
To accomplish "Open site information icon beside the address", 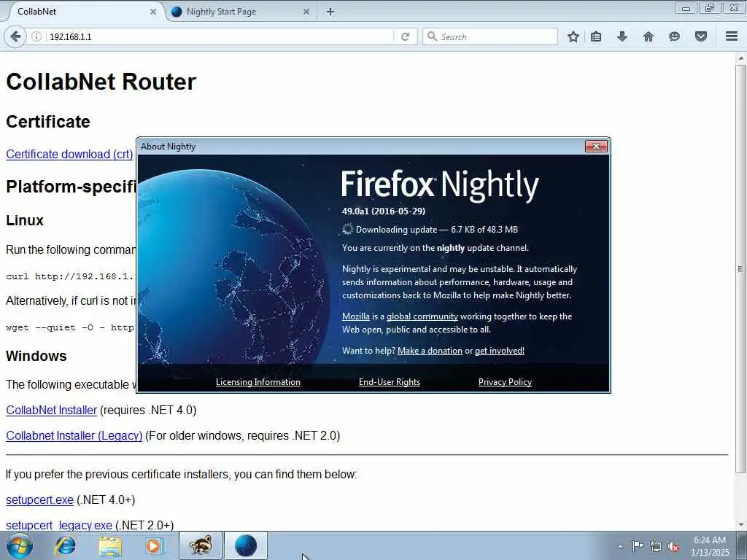I will pyautogui.click(x=36, y=36).
